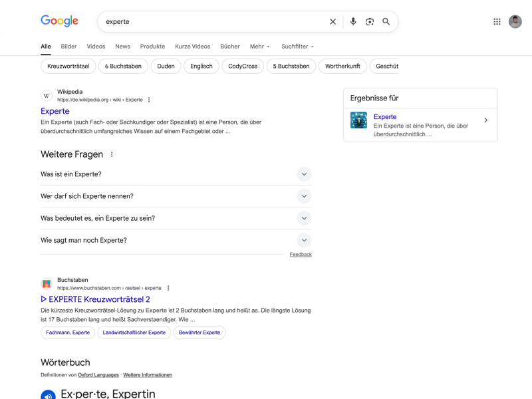The width and height of the screenshot is (532, 399).
Task: Play pronunciation with the speaker icon
Action: pos(48,395)
